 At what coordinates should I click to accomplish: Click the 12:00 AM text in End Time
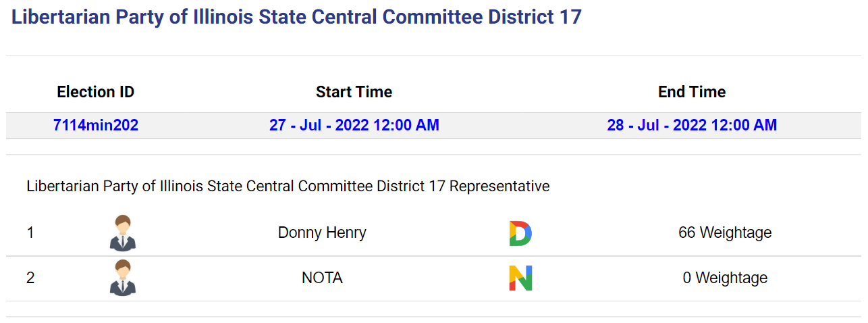pyautogui.click(x=744, y=125)
